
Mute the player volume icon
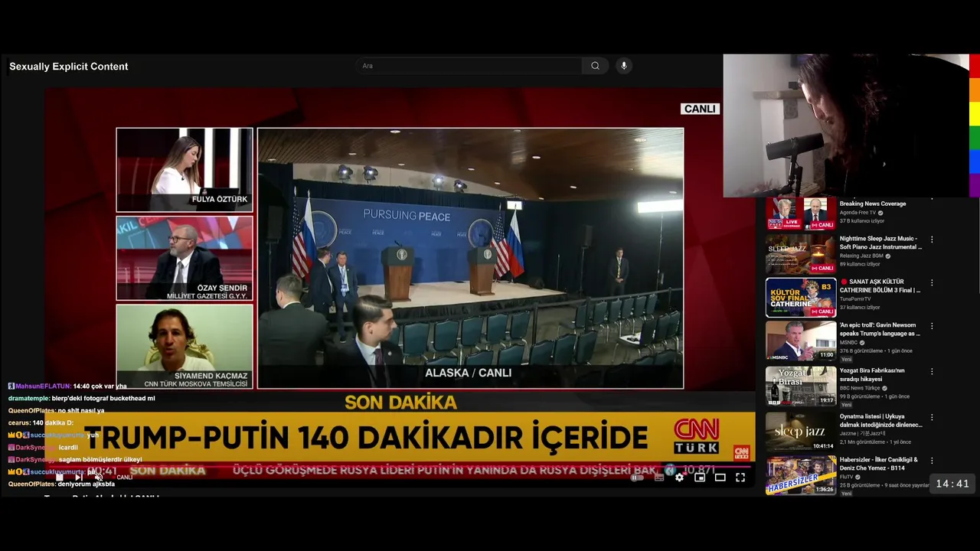(99, 478)
